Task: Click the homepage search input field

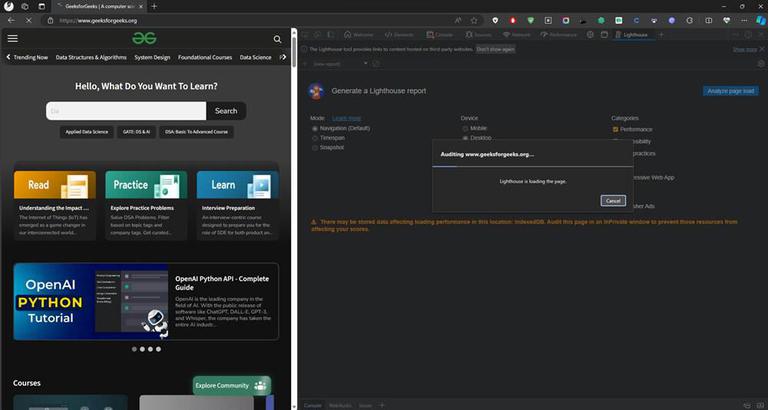Action: point(126,111)
